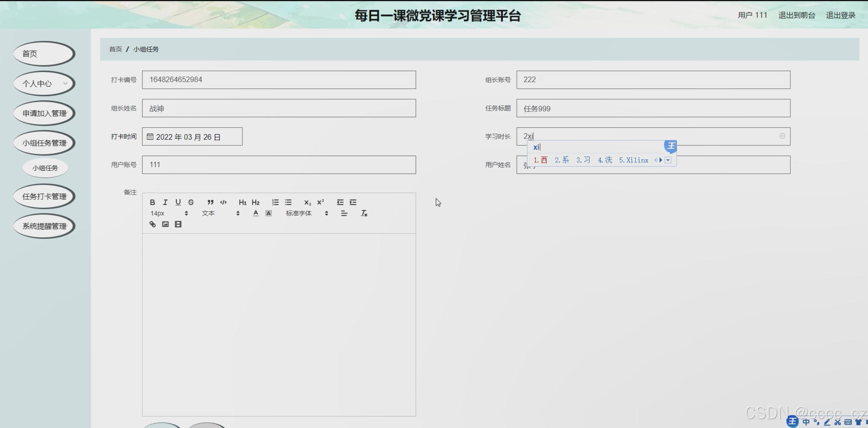Open the 标准字体 font family dropdown
The image size is (868, 428).
click(306, 213)
